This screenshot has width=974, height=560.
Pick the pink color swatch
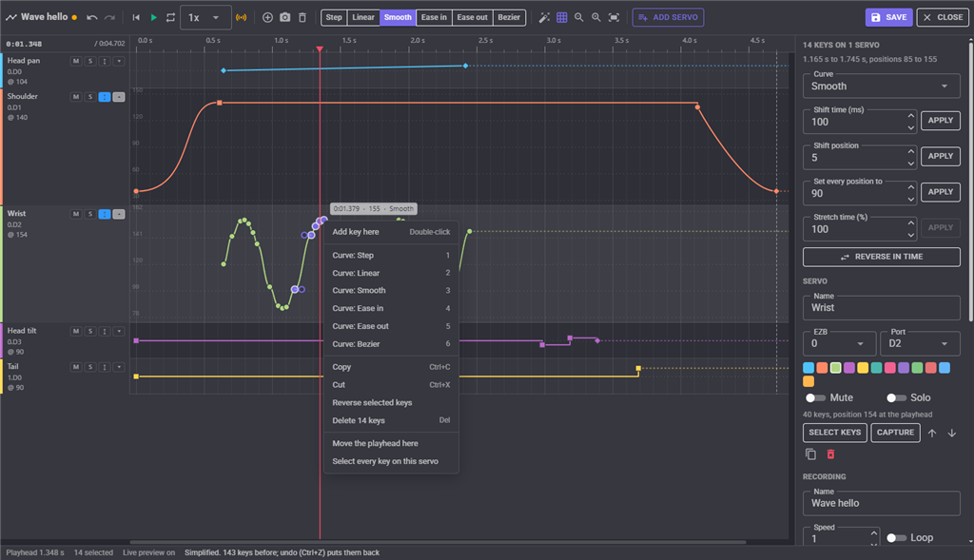pyautogui.click(x=890, y=368)
